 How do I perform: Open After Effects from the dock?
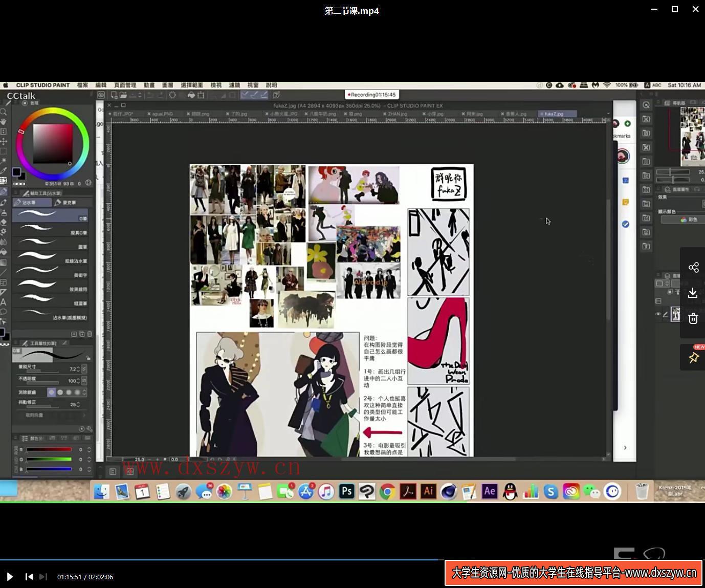490,491
